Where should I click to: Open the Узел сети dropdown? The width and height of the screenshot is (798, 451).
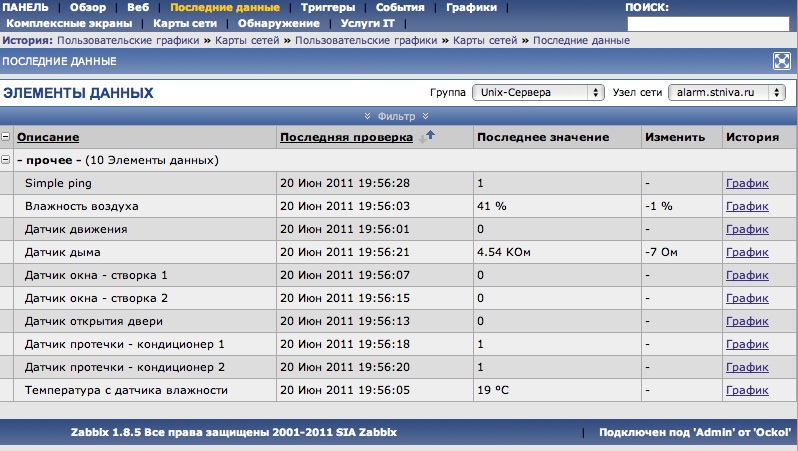pyautogui.click(x=728, y=92)
